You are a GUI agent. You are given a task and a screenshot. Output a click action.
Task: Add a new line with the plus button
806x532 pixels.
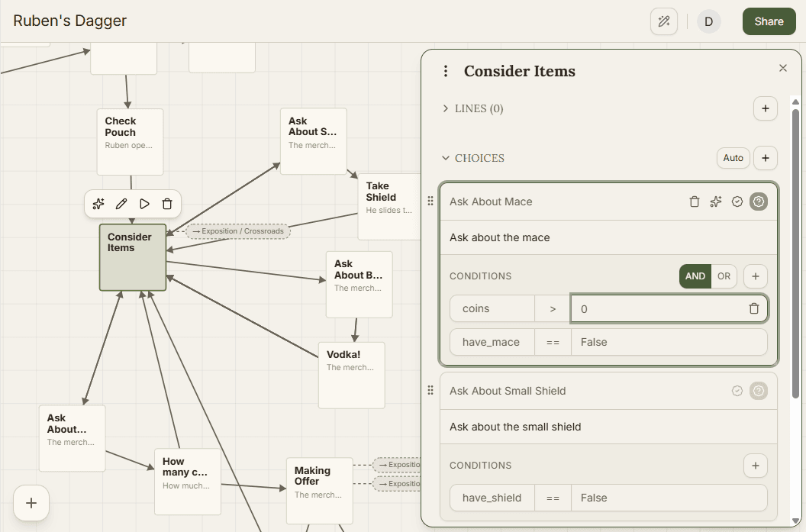coord(766,108)
